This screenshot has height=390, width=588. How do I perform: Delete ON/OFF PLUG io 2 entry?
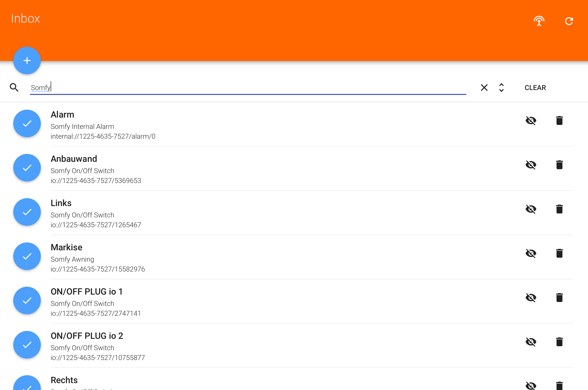tap(559, 342)
